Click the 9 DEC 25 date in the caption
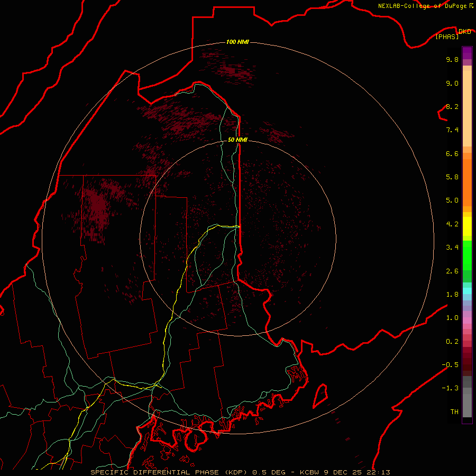The width and height of the screenshot is (476, 476). tap(342, 472)
